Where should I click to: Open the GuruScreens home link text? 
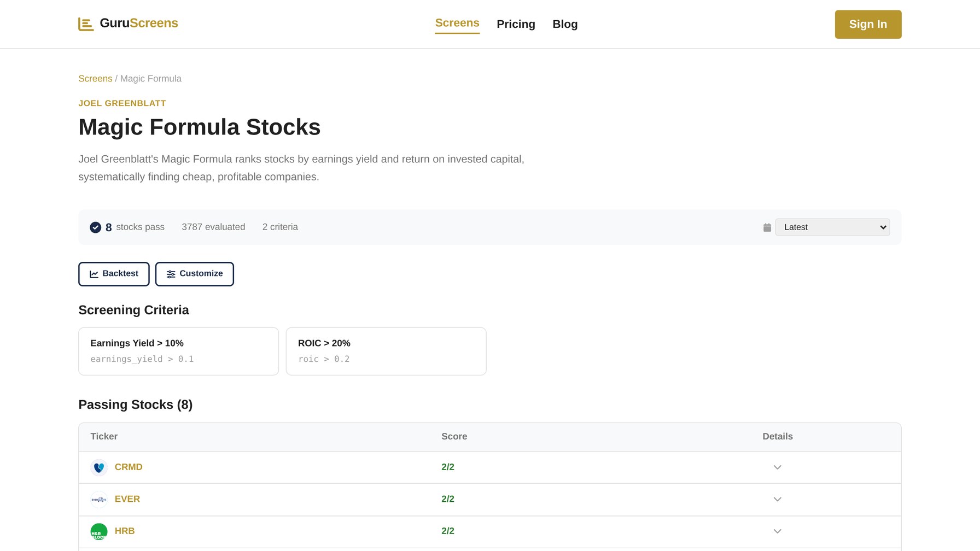139,23
